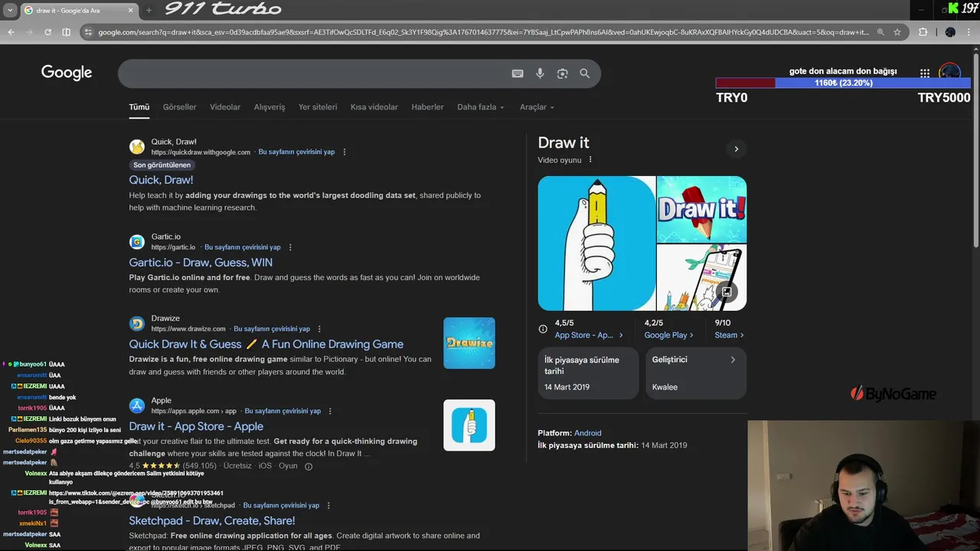The width and height of the screenshot is (980, 551).
Task: Open the Quick, Draw! result title
Action: 161,180
